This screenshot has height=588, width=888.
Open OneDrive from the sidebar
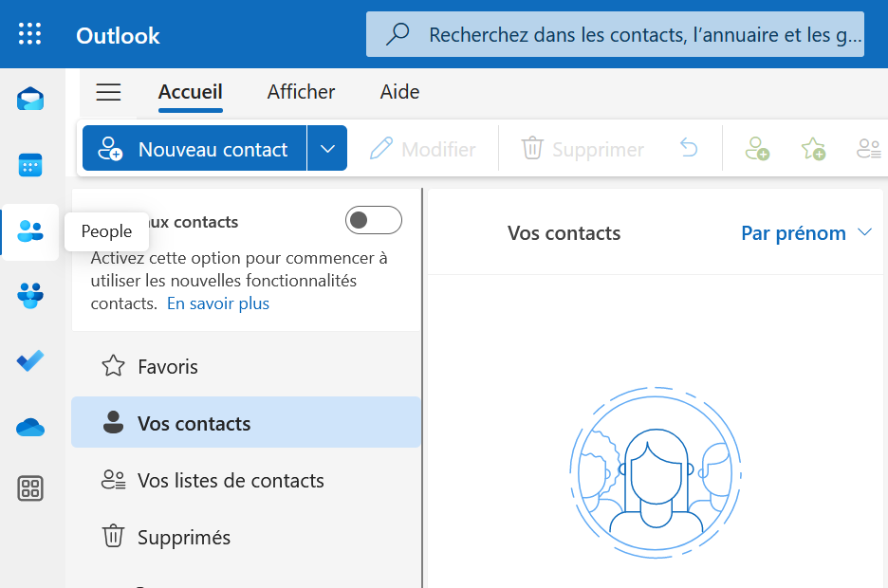29,427
